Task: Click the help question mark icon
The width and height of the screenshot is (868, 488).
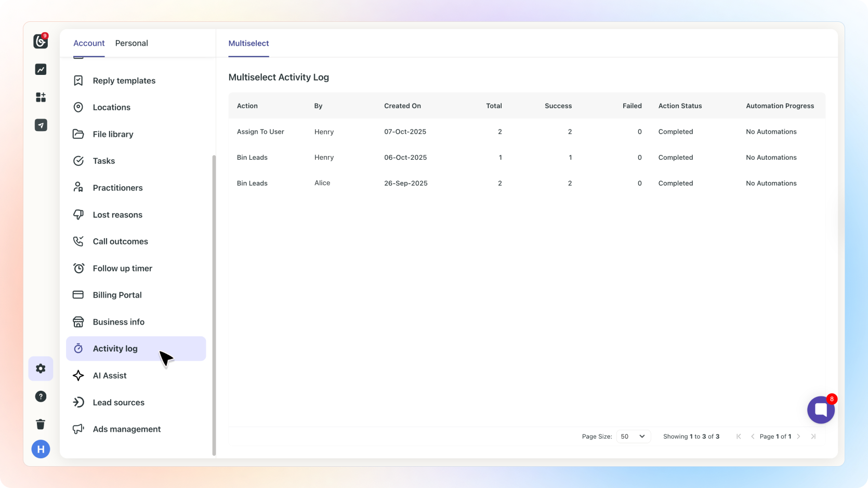Action: click(x=41, y=396)
